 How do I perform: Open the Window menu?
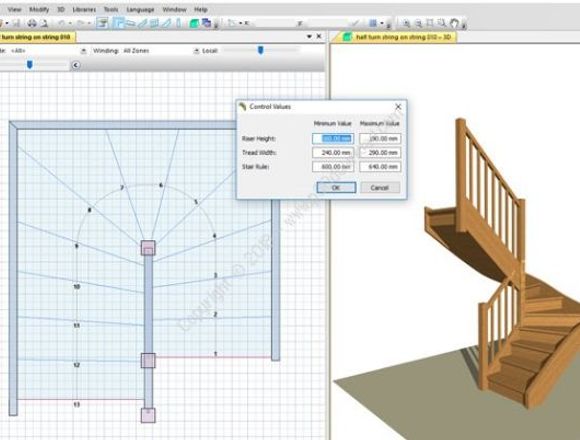point(174,10)
